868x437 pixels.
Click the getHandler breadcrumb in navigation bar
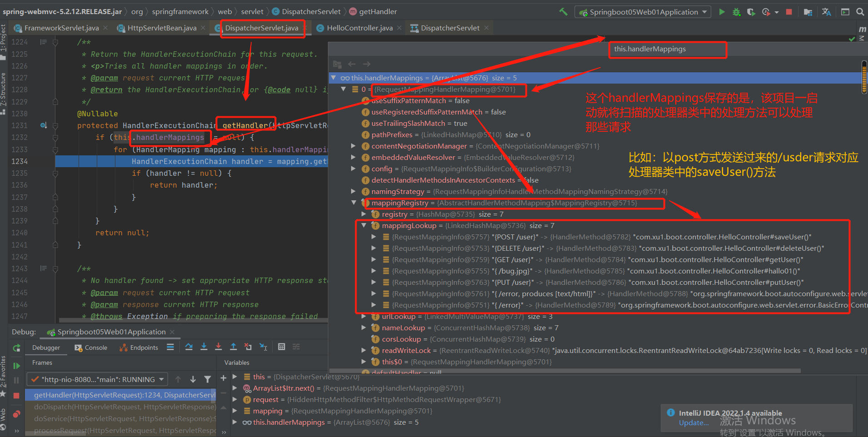[x=373, y=12]
